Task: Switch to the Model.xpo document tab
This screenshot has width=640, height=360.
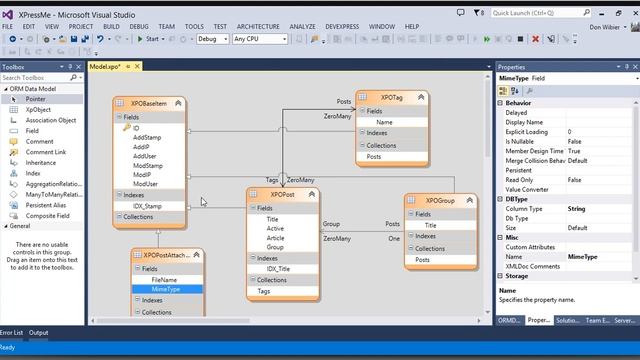Action: coord(105,67)
